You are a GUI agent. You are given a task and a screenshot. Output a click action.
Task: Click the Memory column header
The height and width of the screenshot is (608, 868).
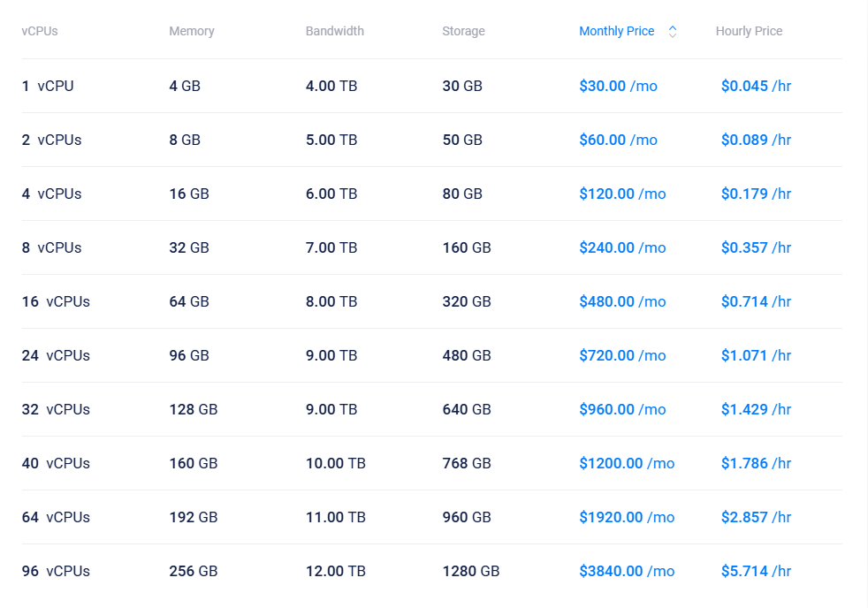tap(192, 31)
